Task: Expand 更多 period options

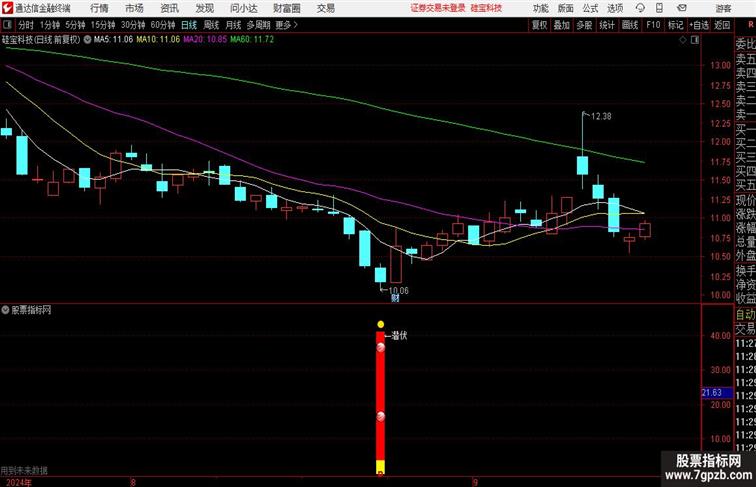Action: coord(286,25)
